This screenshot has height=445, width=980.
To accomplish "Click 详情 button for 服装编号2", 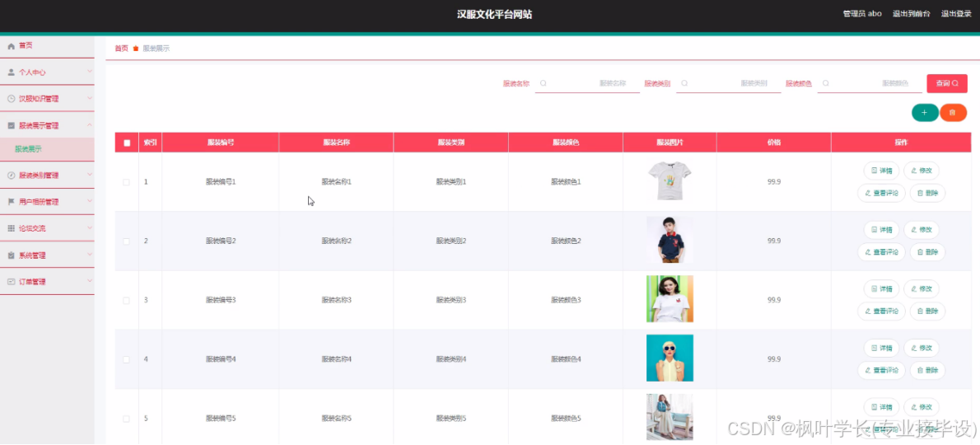I will click(881, 230).
